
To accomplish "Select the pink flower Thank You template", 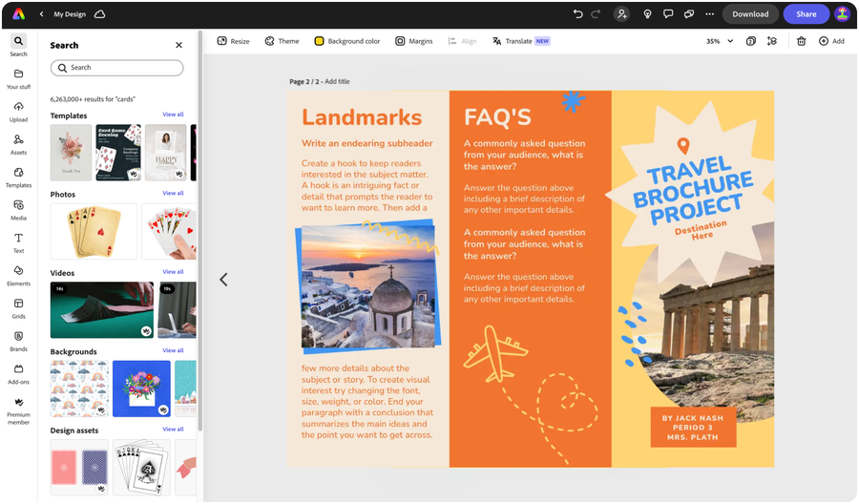I will click(x=72, y=153).
